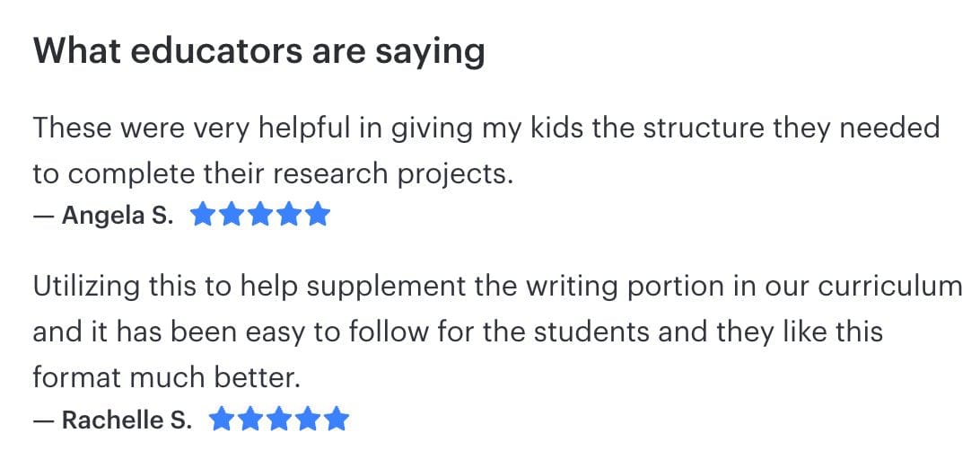This screenshot has height=451, width=980.
Task: Click the line starting "and it has been easy"
Action: pyautogui.click(x=458, y=332)
